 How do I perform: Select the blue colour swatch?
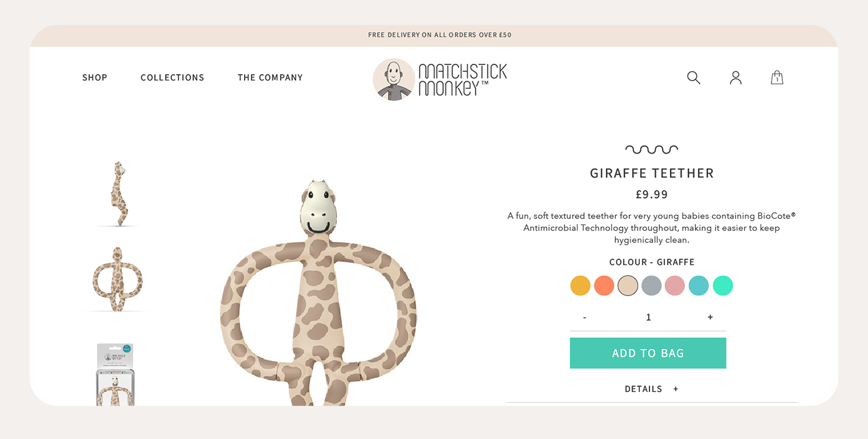699,285
